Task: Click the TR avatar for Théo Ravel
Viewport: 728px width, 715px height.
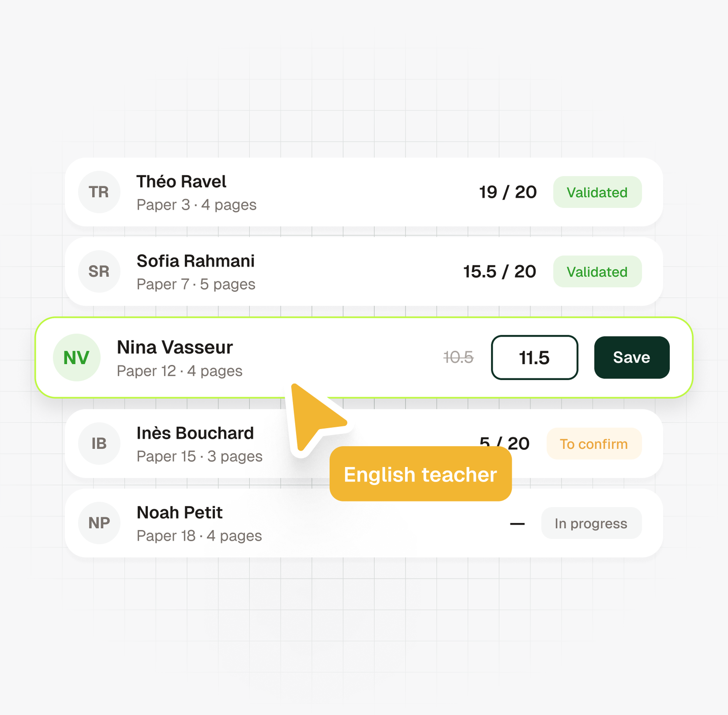Action: [x=99, y=192]
